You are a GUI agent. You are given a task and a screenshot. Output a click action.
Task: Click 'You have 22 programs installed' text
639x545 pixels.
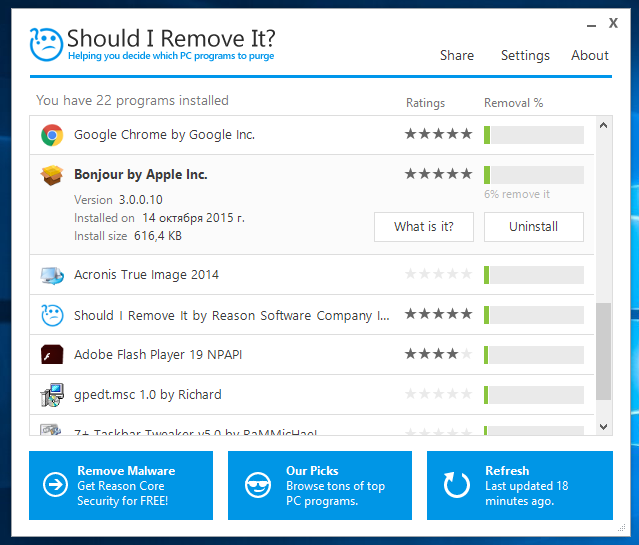click(x=132, y=100)
